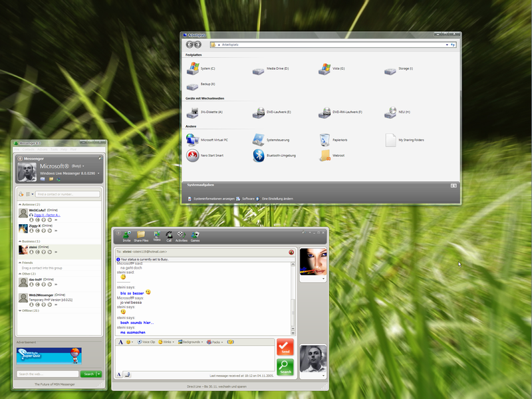The image size is (532, 399).
Task: Open Bluetooth-Umgebung in Arbeitsplatz
Action: point(259,156)
